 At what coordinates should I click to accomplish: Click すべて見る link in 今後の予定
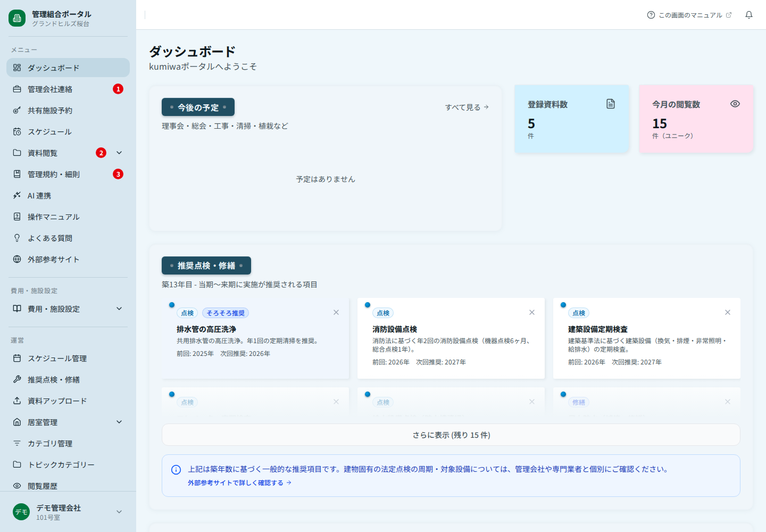(x=467, y=107)
